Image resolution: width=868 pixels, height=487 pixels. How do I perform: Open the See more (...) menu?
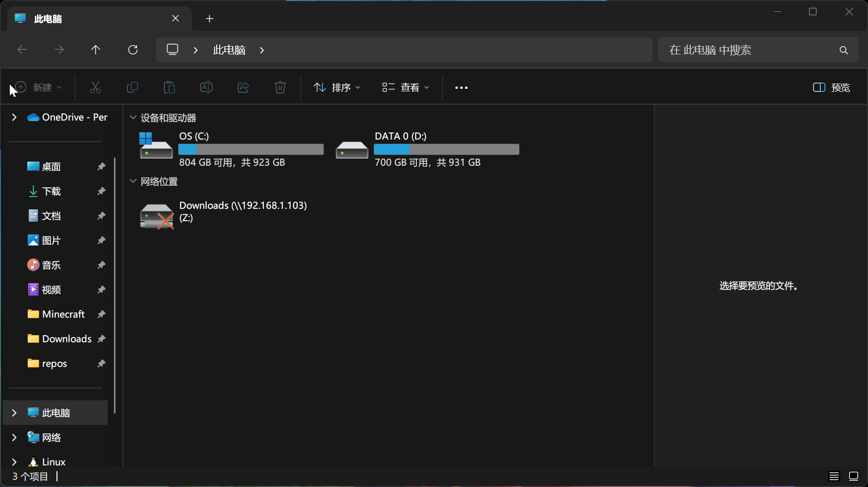pyautogui.click(x=460, y=87)
